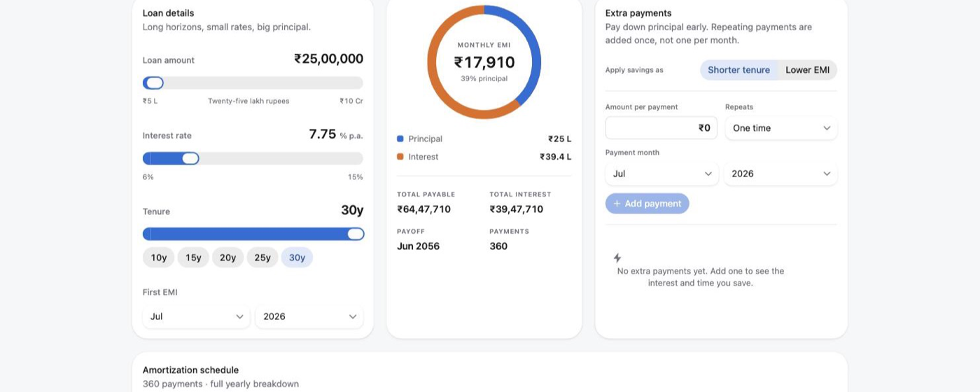Click the ₹5 L slider minimum label
This screenshot has height=392, width=980.
click(x=150, y=101)
